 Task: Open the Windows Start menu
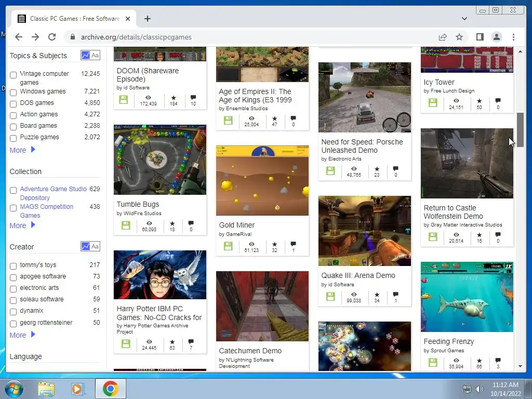pos(13,389)
